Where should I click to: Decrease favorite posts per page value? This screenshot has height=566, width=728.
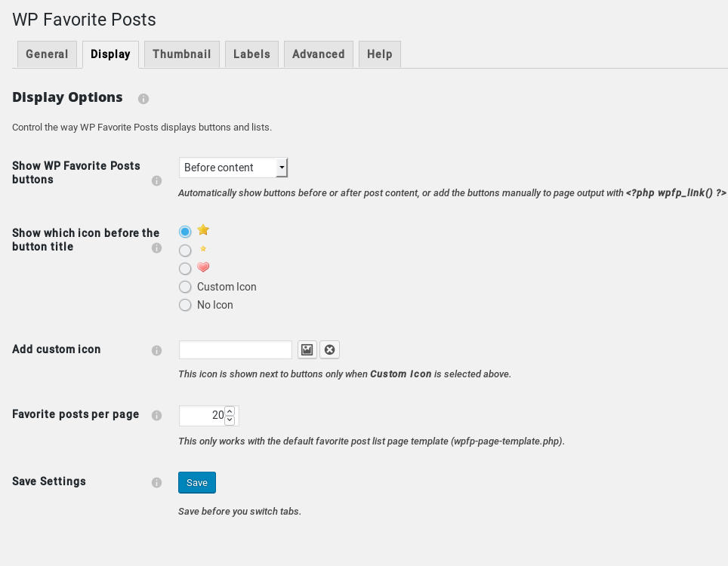pos(230,420)
